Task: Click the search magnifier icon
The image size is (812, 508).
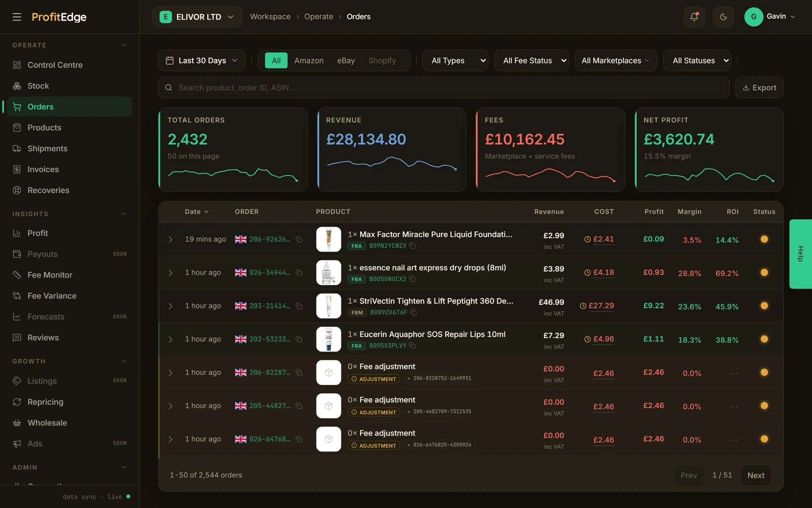Action: pos(169,88)
